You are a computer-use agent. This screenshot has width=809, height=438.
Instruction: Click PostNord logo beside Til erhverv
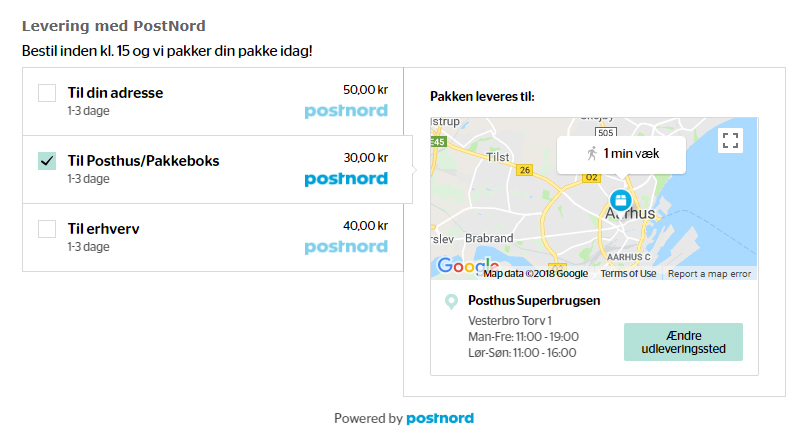[x=346, y=247]
